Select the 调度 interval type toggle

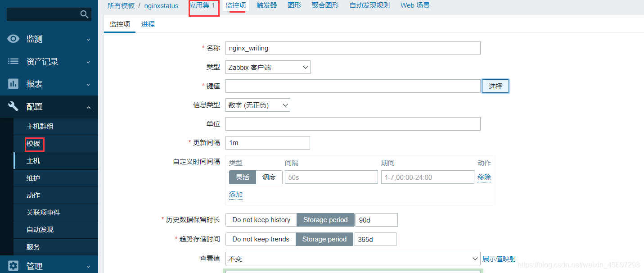tap(269, 177)
